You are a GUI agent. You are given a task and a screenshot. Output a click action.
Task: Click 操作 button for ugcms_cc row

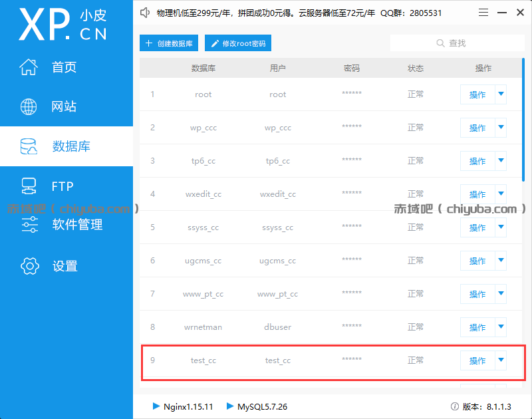477,261
